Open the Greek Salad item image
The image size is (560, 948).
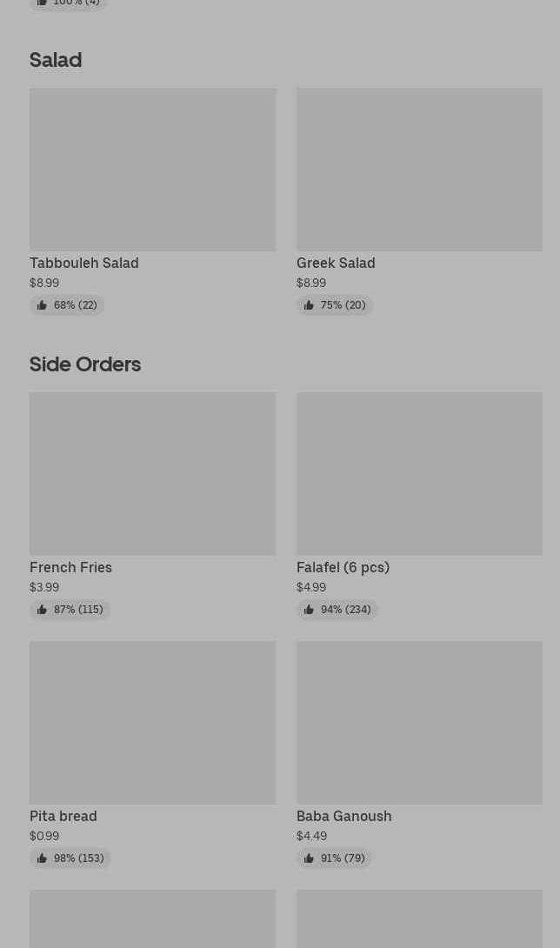[419, 170]
